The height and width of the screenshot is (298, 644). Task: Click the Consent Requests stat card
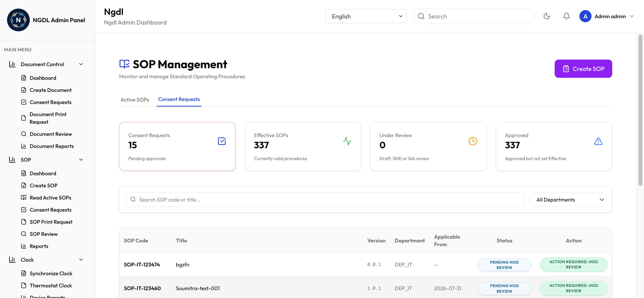coord(177,146)
